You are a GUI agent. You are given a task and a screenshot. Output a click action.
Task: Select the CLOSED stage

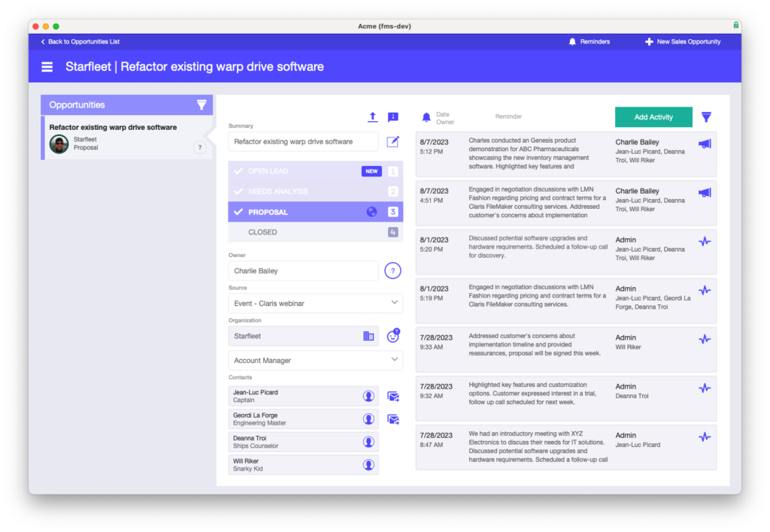click(262, 232)
